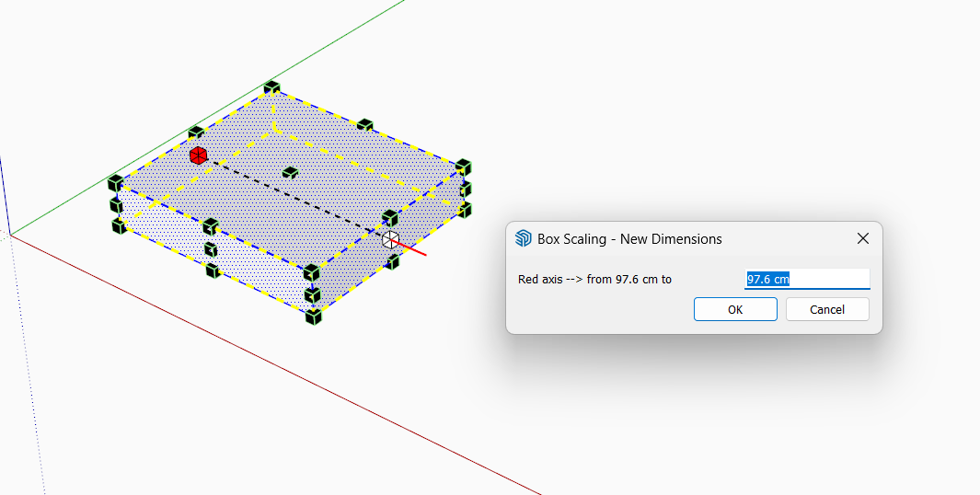The width and height of the screenshot is (980, 495).
Task: Click the SketchUp logo in the dialog title
Action: 524,239
